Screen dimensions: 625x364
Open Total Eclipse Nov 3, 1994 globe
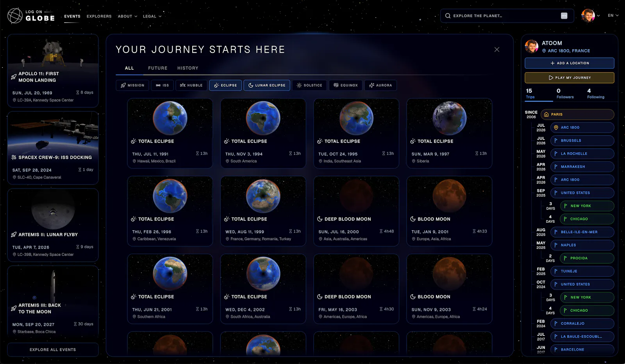(x=263, y=118)
